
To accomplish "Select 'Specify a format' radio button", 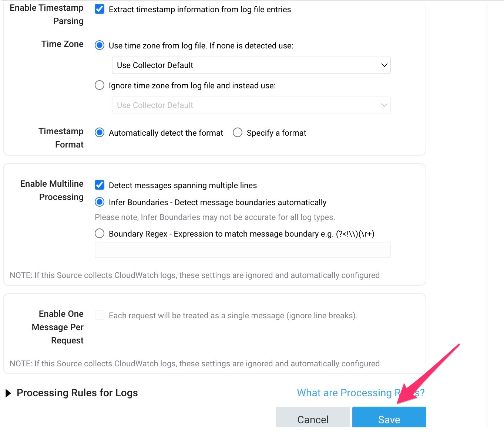I will point(237,132).
